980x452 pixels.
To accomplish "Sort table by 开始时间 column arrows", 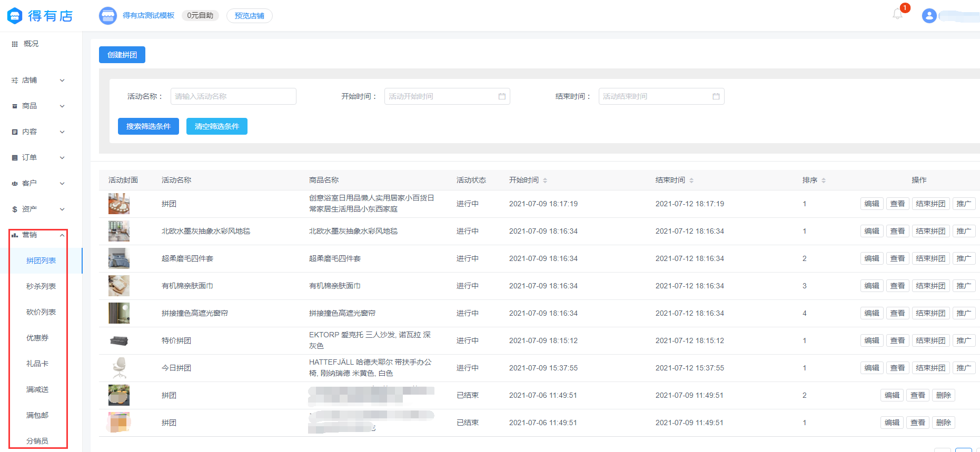I will 545,180.
